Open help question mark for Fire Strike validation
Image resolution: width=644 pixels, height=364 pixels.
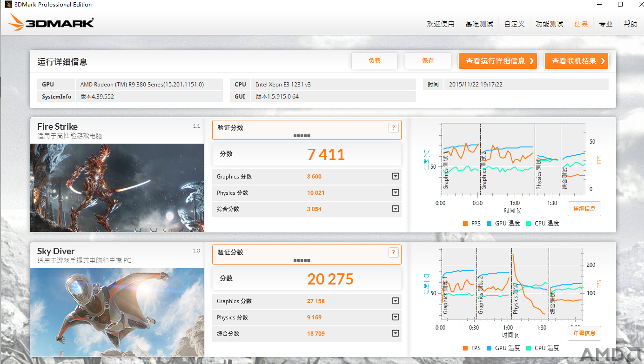pyautogui.click(x=394, y=128)
